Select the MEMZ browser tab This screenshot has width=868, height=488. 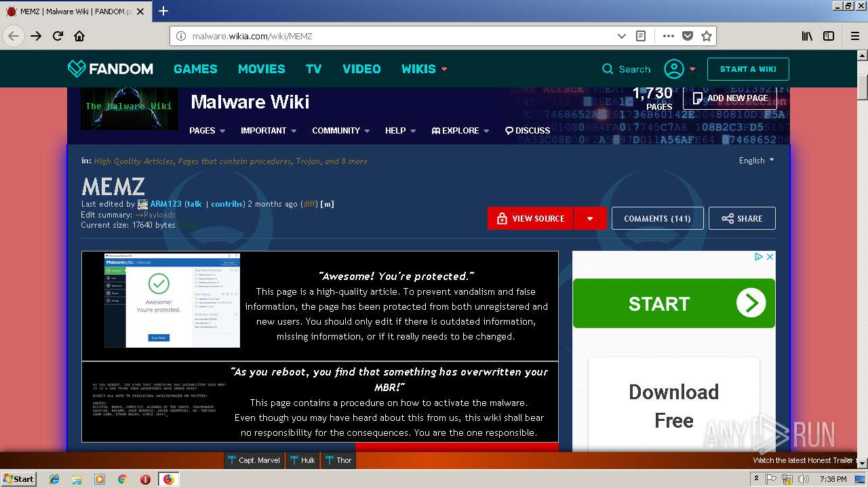point(76,11)
